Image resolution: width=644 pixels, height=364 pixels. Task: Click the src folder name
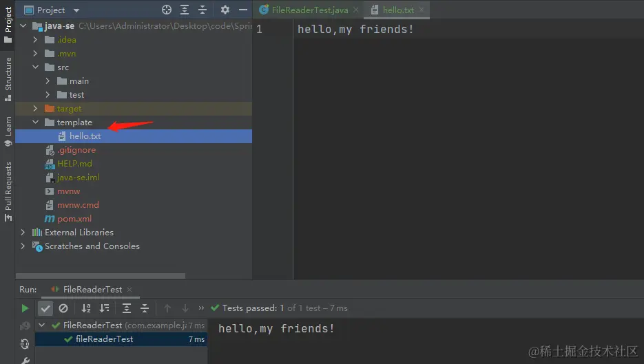(x=63, y=67)
